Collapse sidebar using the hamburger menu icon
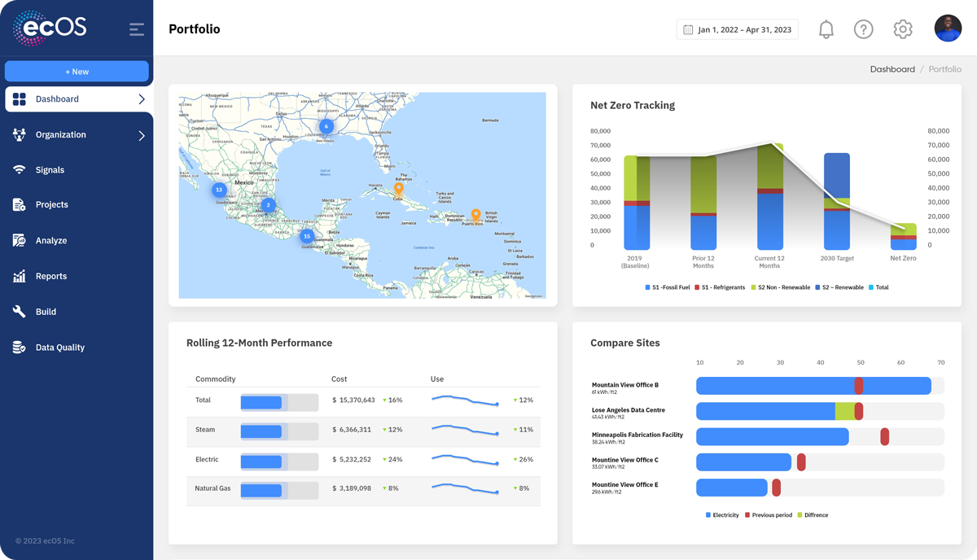The height and width of the screenshot is (560, 977). (x=137, y=29)
